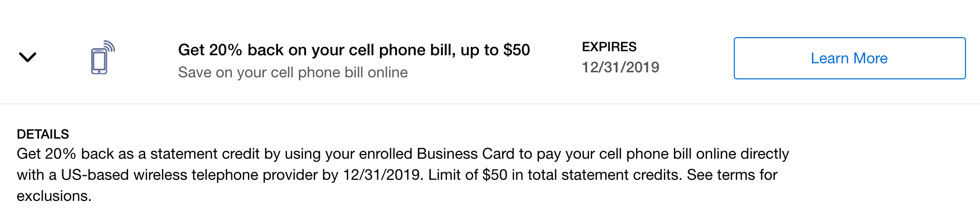Click the 12/31/2019 date inside the details paragraph
Viewport: 980px width, 224px height.
381,175
